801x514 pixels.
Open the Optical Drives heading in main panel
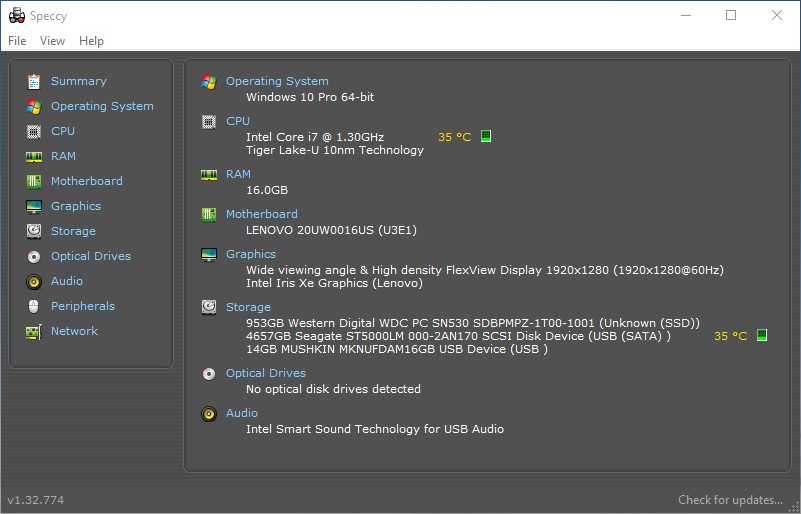[x=266, y=373]
